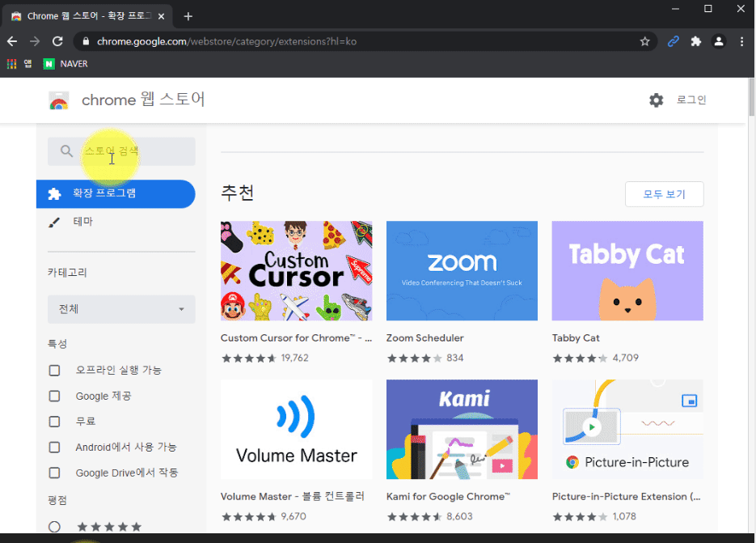Click the browser forward arrow
Image resolution: width=756 pixels, height=543 pixels.
35,41
